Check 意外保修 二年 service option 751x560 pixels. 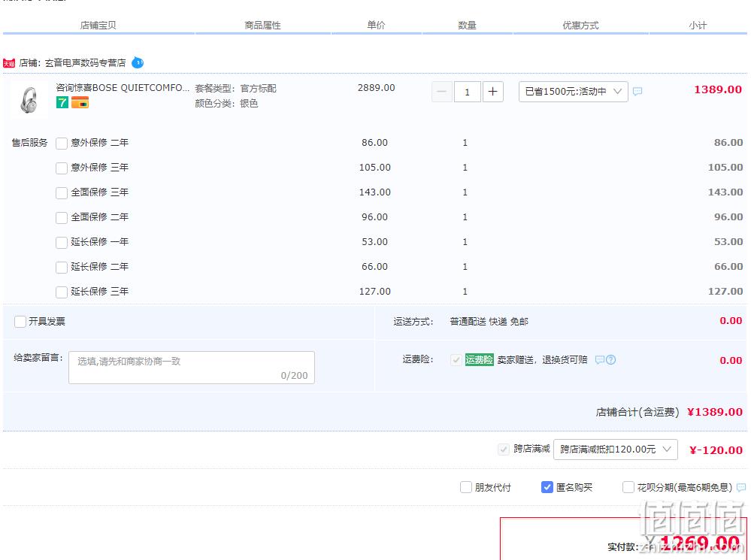coord(62,144)
